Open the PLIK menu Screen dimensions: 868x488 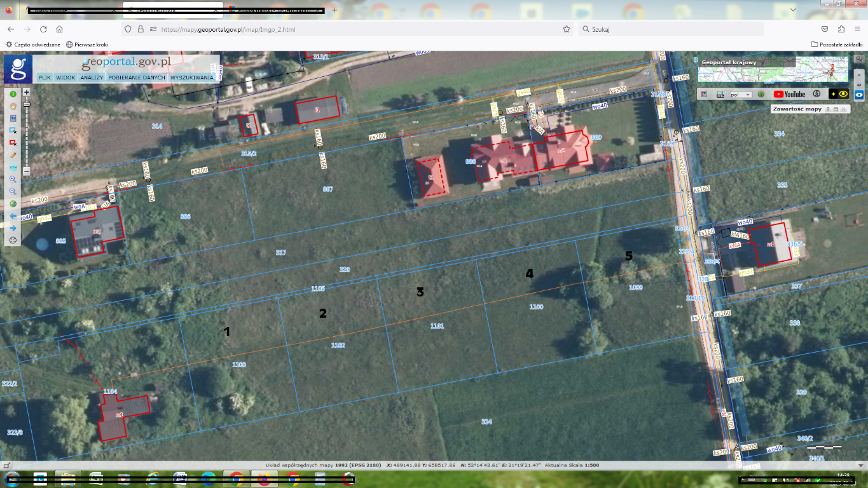(45, 78)
